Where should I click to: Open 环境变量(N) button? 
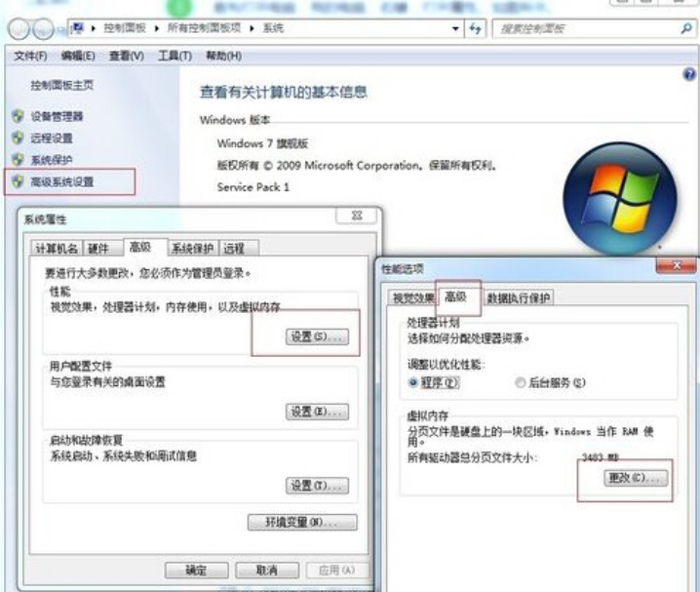coord(302,523)
